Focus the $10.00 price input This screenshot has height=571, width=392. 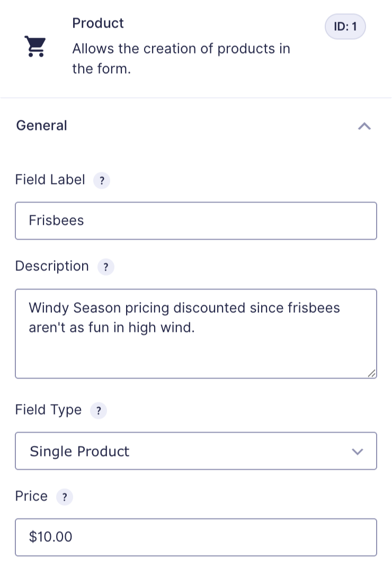click(x=196, y=537)
